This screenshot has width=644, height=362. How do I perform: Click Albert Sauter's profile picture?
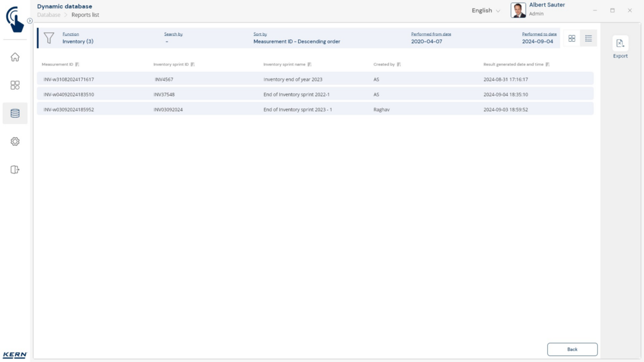(x=518, y=10)
